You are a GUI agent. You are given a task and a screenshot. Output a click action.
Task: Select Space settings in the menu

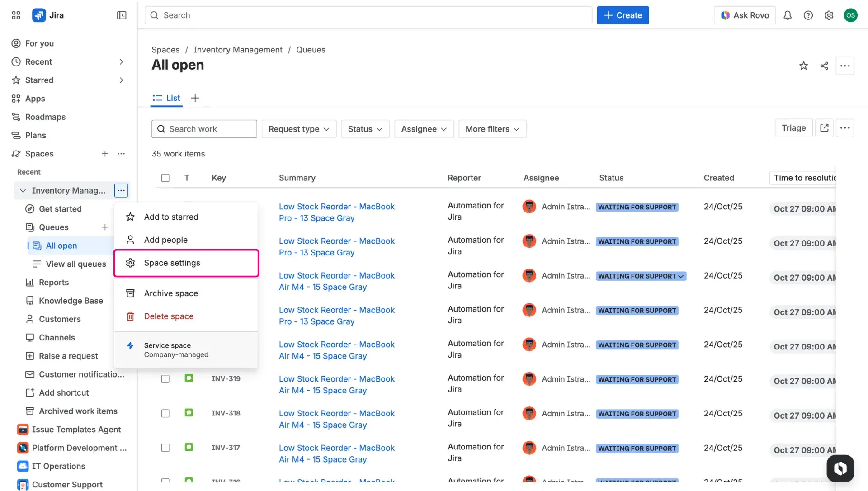pyautogui.click(x=172, y=263)
